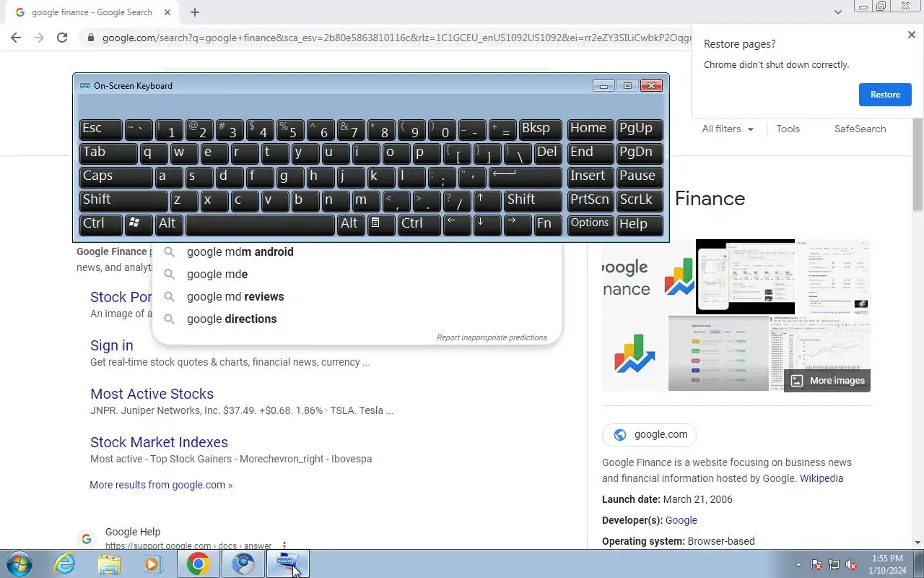Screen dimensions: 924x578
Task: Click the Chrome taskbar icon
Action: (x=198, y=564)
